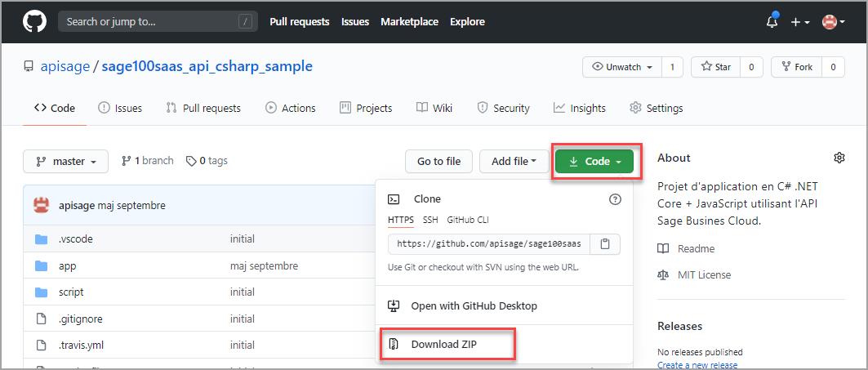The height and width of the screenshot is (370, 868).
Task: View the 1 branch link
Action: click(147, 161)
